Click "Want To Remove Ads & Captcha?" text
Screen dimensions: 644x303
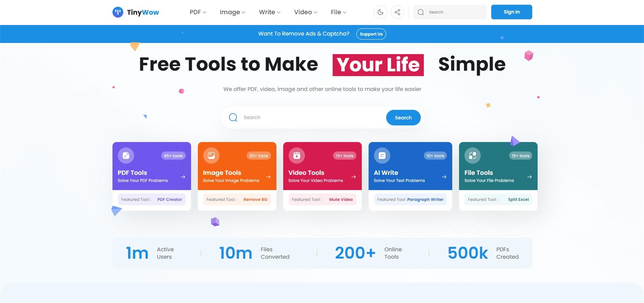tap(304, 34)
